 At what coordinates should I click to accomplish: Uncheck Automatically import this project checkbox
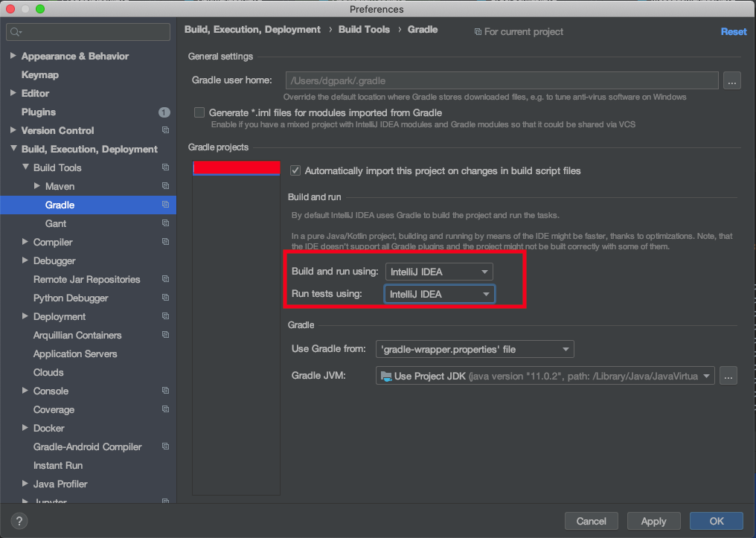[295, 170]
